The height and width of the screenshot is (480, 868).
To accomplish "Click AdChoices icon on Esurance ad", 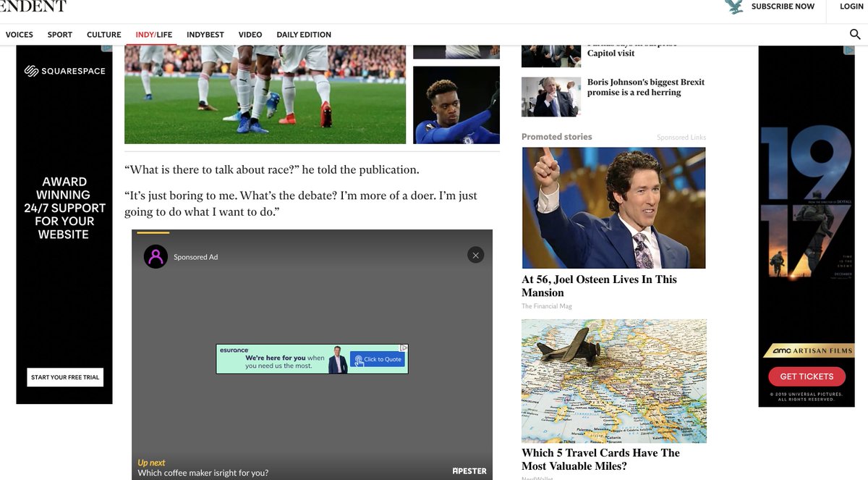I will [404, 348].
